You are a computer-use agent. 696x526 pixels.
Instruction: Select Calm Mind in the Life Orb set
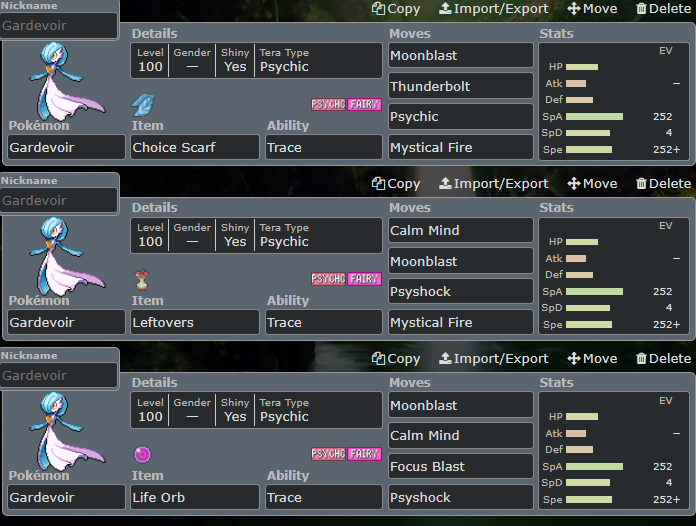tap(461, 435)
